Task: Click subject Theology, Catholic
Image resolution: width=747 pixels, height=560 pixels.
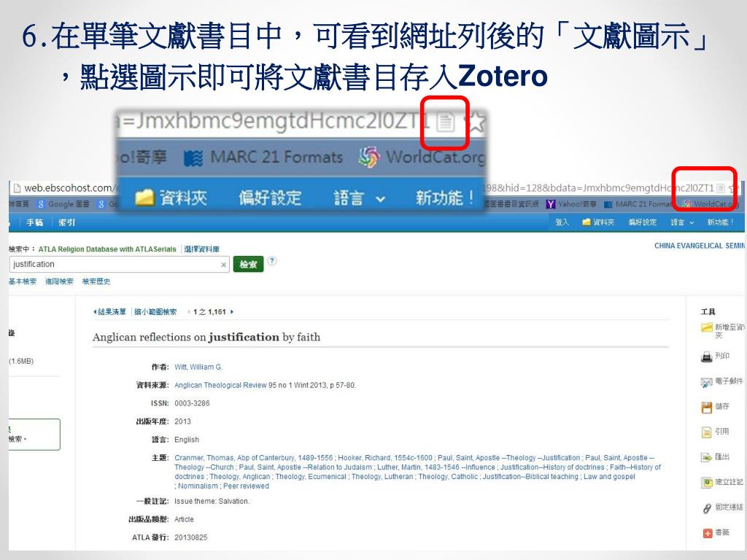Action: [x=448, y=477]
